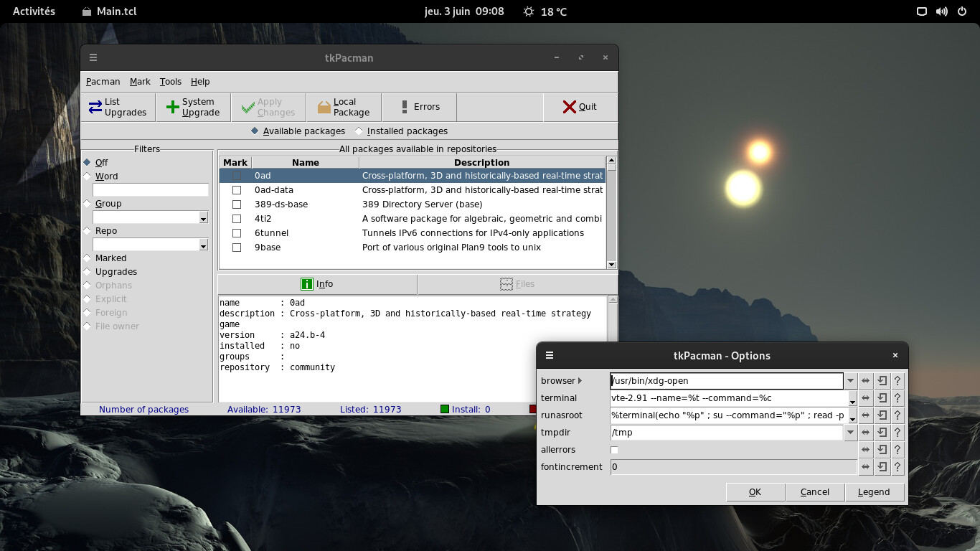The width and height of the screenshot is (980, 551).
Task: Enable the allerrors checkbox
Action: pyautogui.click(x=614, y=450)
